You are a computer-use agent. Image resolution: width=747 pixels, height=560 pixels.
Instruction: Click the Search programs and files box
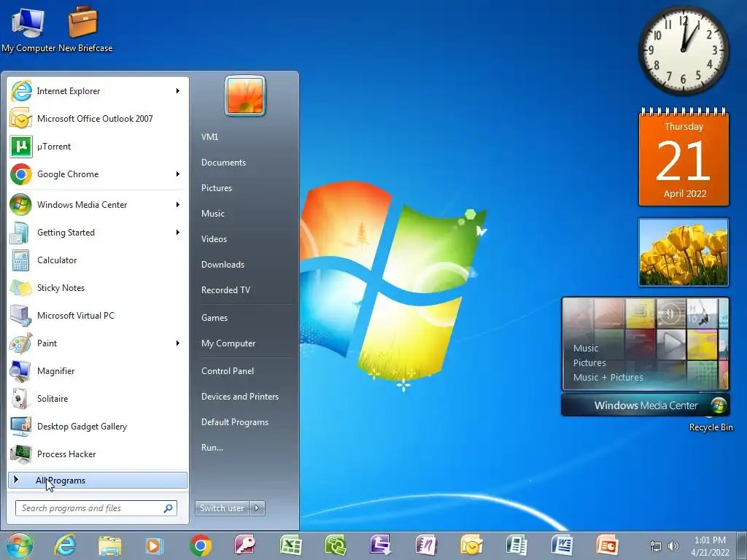click(96, 508)
